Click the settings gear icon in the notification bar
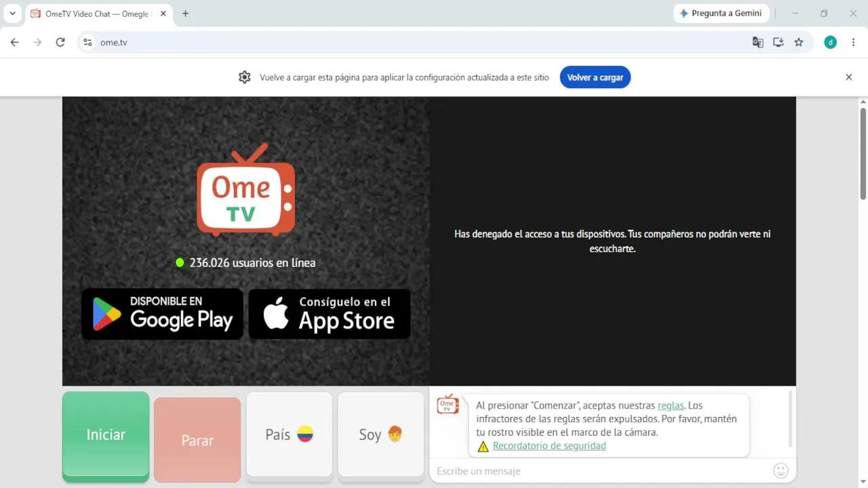This screenshot has height=488, width=868. (245, 77)
